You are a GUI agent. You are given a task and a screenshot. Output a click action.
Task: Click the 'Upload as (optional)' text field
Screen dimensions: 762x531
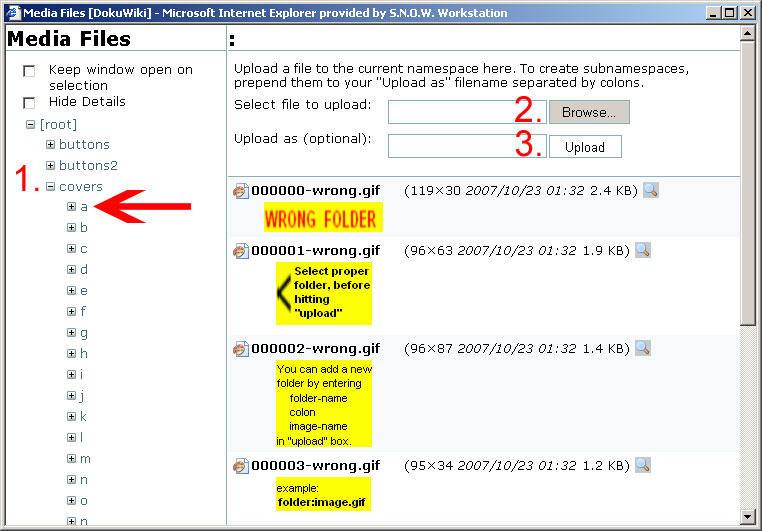(466, 146)
